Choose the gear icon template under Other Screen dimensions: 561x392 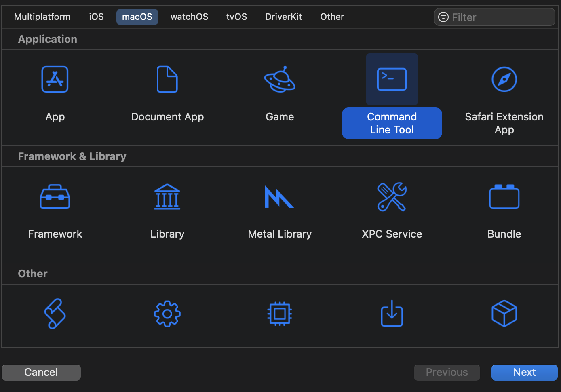click(167, 314)
